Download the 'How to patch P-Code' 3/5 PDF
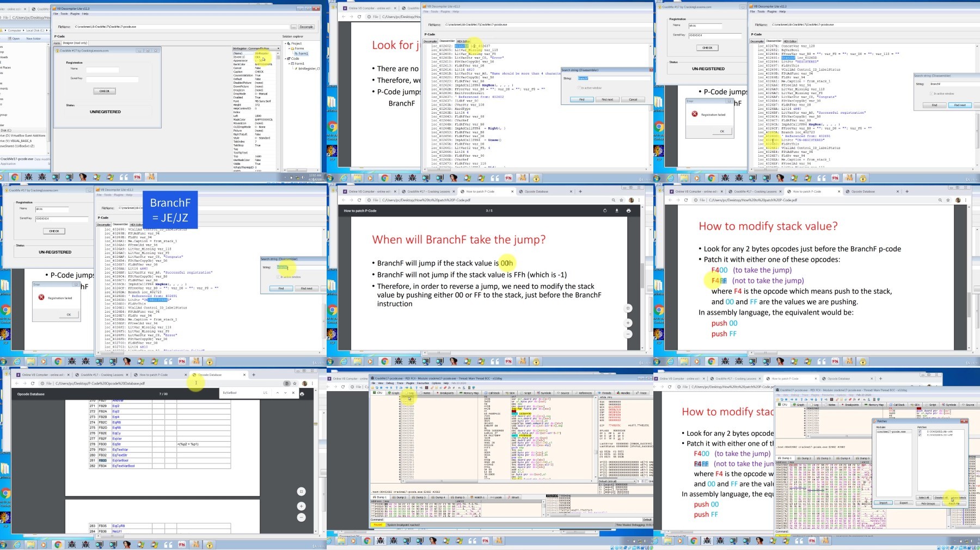 (x=617, y=211)
